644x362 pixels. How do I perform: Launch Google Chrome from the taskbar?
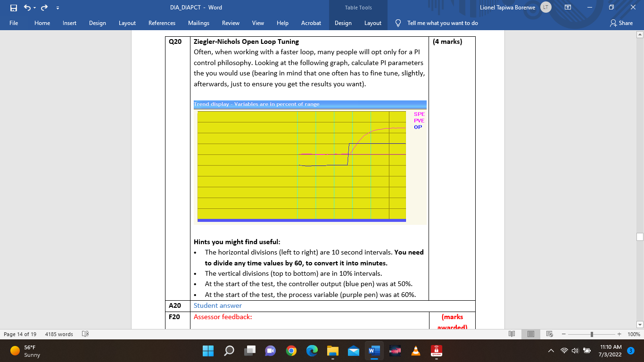291,351
